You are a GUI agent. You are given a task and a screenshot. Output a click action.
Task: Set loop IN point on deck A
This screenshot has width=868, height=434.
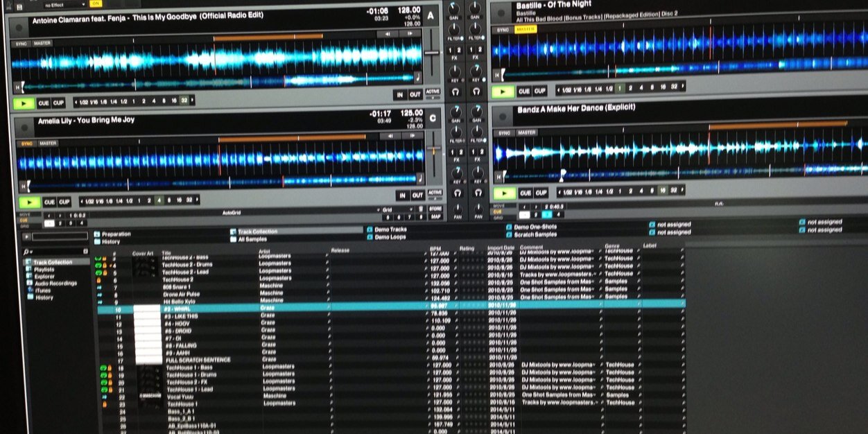click(399, 95)
